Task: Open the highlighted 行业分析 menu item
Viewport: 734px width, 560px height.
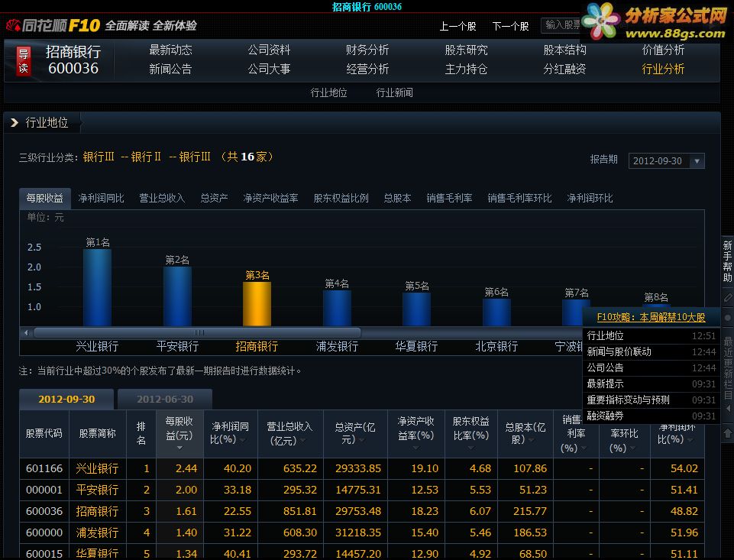Action: coord(663,70)
